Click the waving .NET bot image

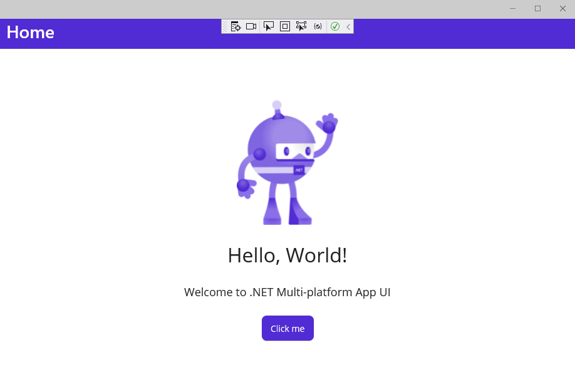click(287, 163)
